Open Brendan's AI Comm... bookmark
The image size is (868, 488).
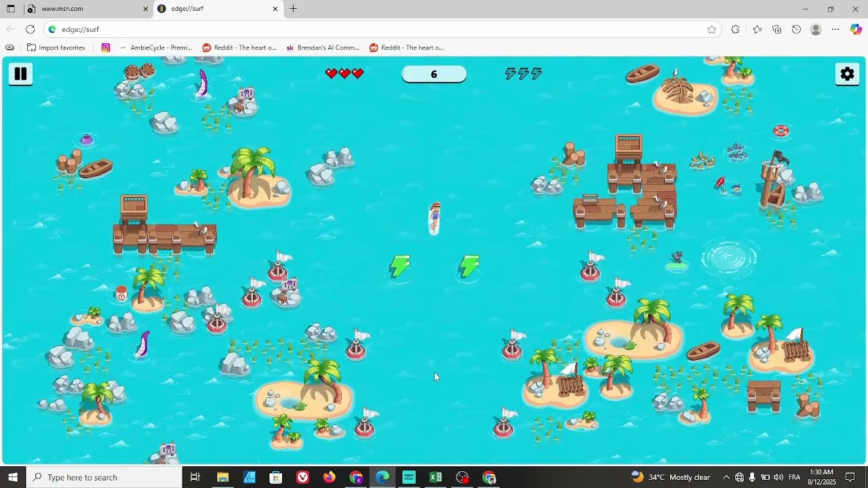click(323, 47)
